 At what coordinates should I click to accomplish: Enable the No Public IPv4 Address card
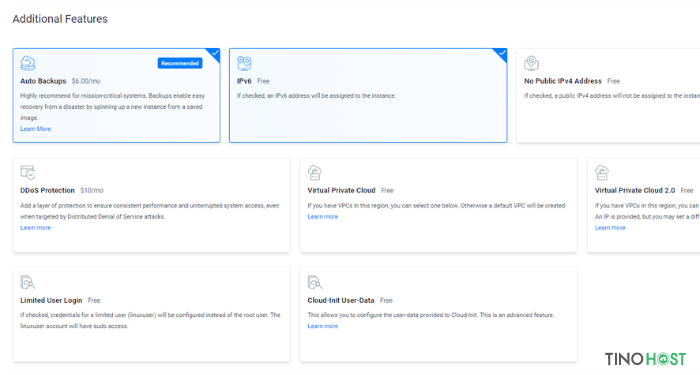point(608,96)
